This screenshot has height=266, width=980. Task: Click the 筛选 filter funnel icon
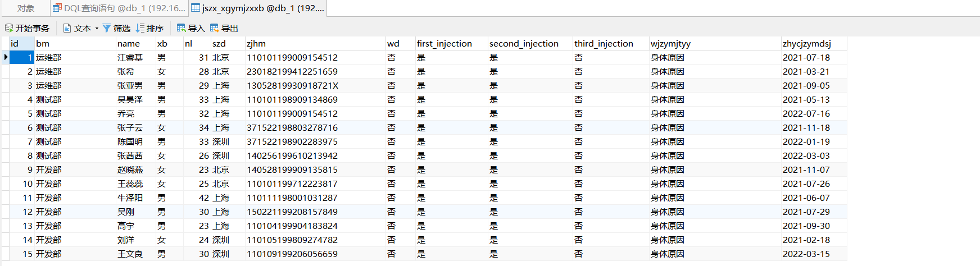coord(107,28)
